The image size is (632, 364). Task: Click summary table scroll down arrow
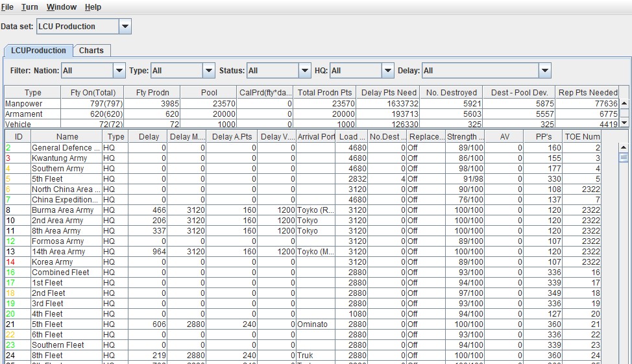pyautogui.click(x=624, y=123)
